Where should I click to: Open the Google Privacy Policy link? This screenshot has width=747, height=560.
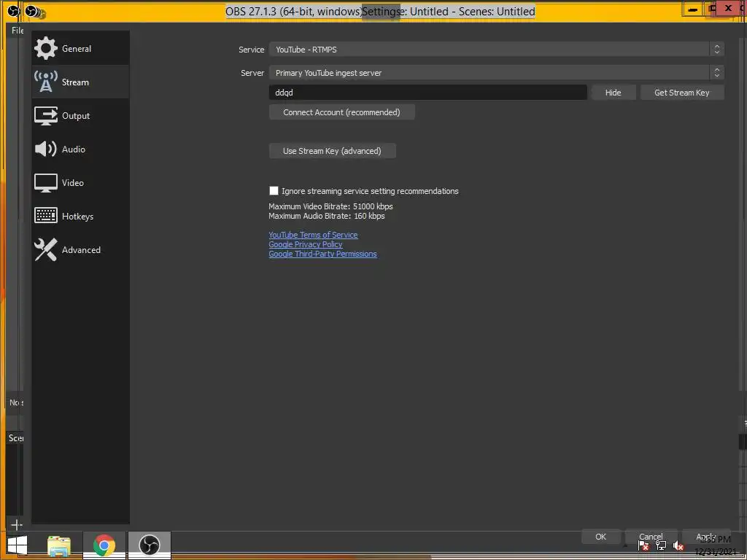306,244
